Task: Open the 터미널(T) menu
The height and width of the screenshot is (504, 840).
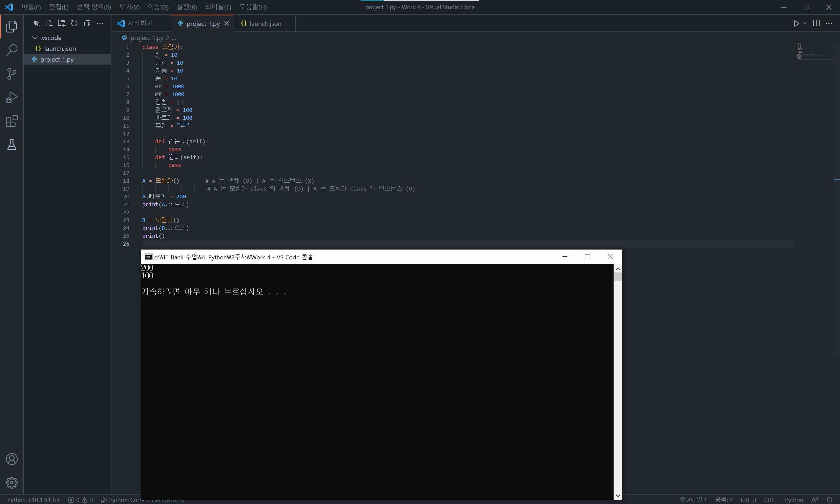Action: [218, 7]
